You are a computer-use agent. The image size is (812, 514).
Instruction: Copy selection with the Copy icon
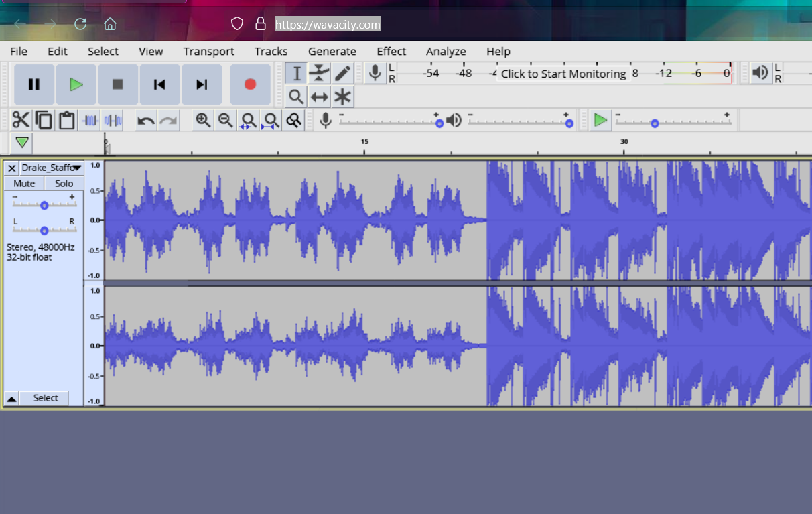pyautogui.click(x=44, y=120)
